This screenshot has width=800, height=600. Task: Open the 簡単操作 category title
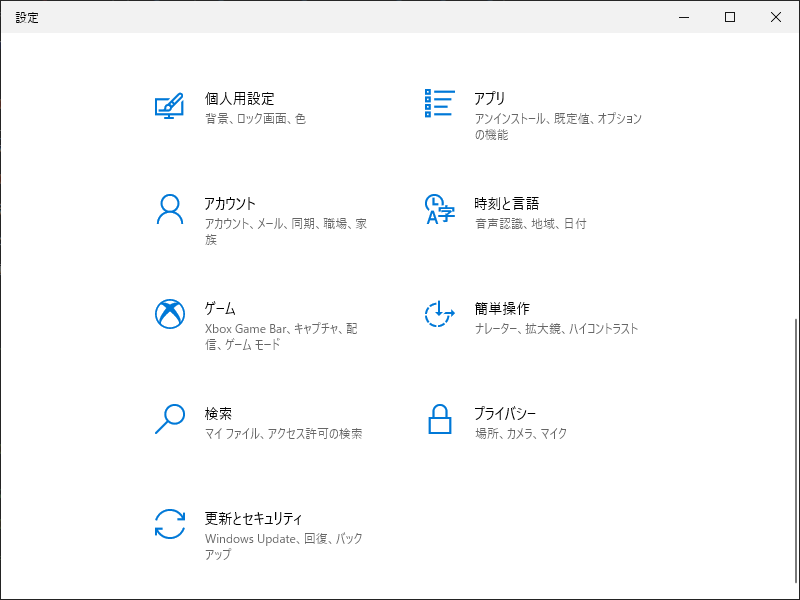coord(502,309)
